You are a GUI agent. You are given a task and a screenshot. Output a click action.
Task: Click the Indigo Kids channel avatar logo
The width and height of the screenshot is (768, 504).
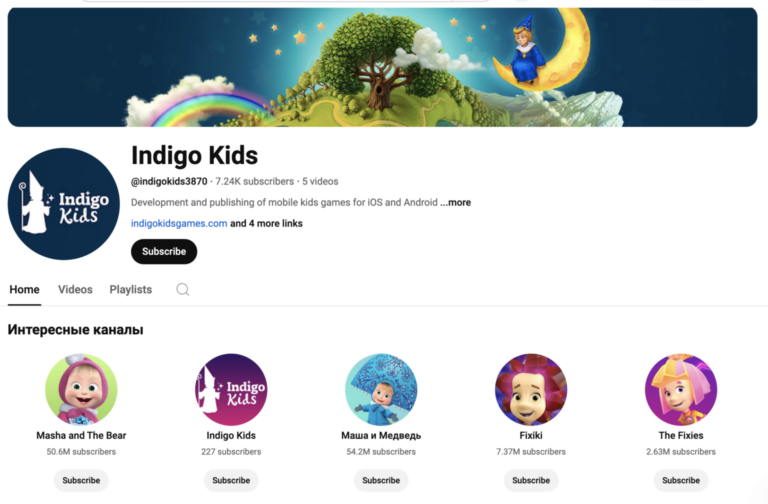click(64, 204)
